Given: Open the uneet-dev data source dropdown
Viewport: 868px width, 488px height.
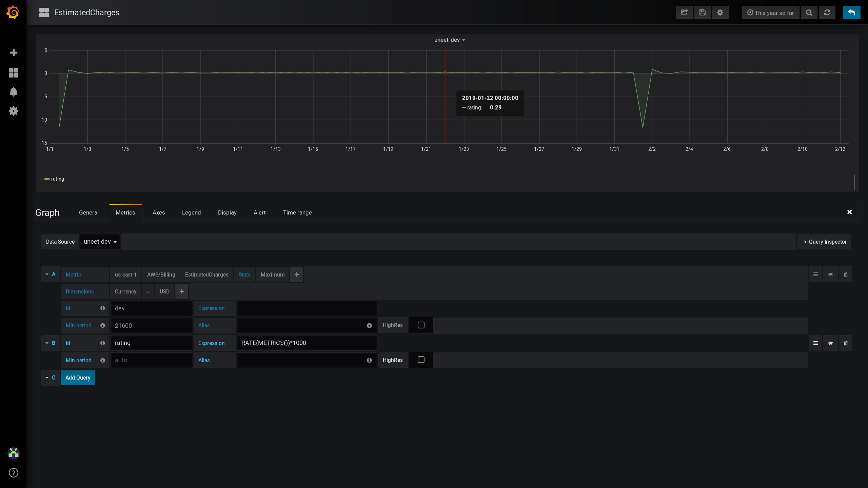Looking at the screenshot, I should coord(100,242).
